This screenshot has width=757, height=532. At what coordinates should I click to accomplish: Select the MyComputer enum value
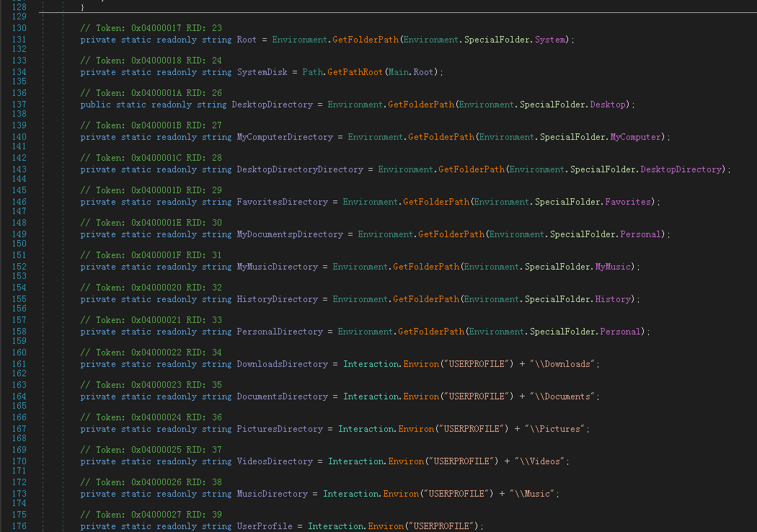[635, 137]
